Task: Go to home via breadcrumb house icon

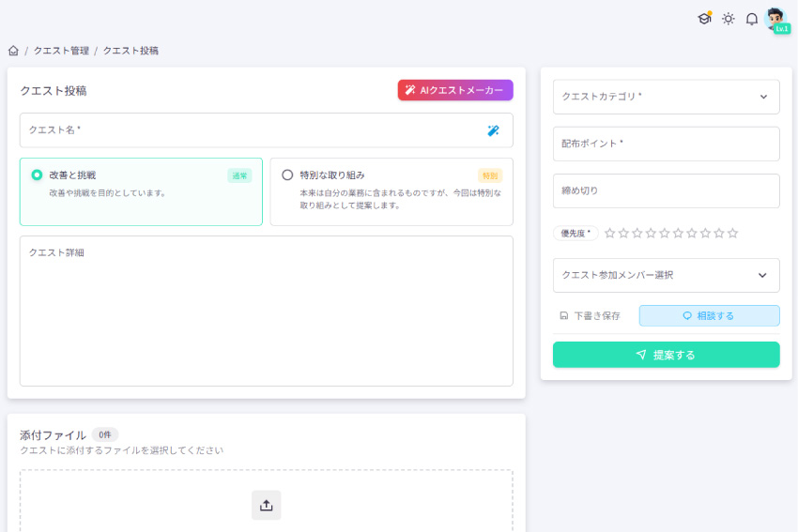Action: click(14, 51)
